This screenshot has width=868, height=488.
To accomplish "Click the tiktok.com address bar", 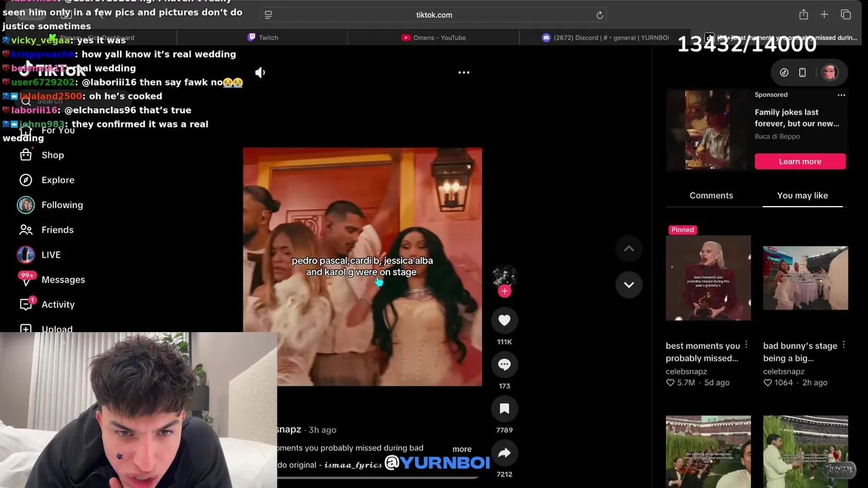I will 434,15.
